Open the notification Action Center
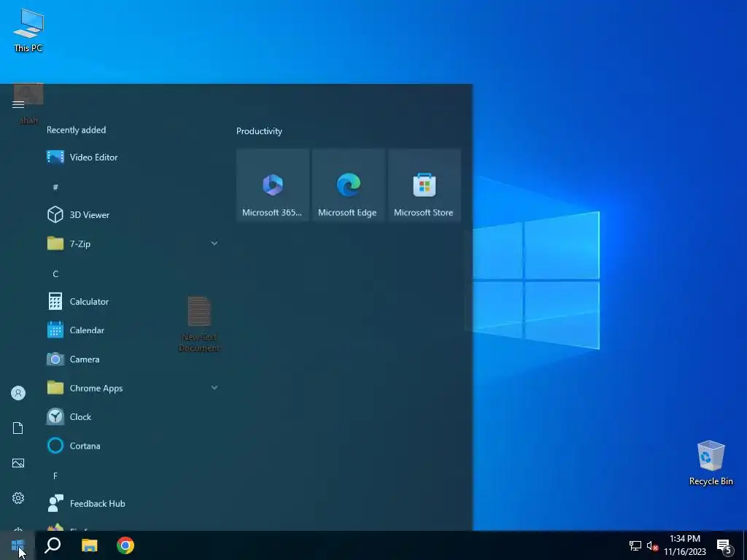 (x=724, y=546)
